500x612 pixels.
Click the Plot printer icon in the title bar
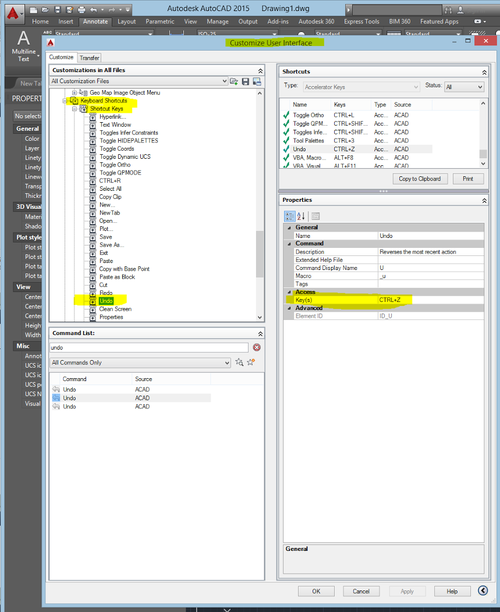pos(81,10)
